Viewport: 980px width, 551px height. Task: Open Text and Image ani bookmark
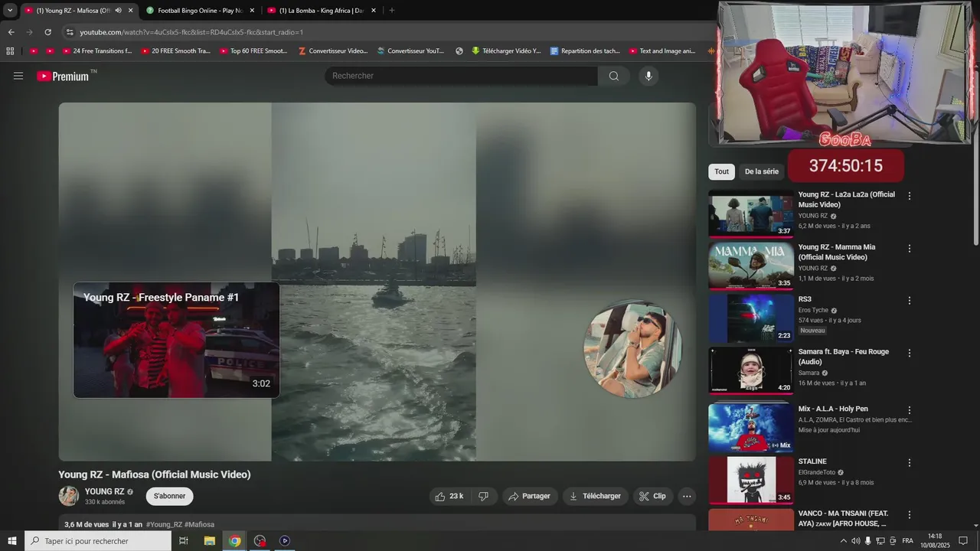662,51
